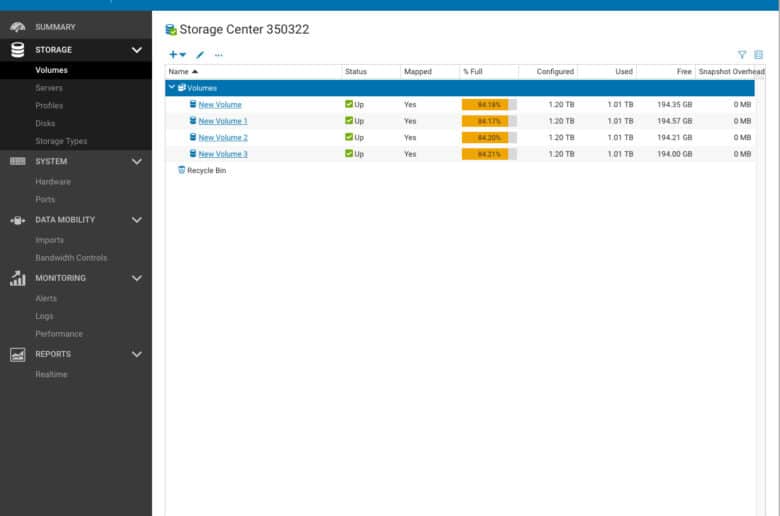Open Realtime under Reports

click(x=51, y=374)
